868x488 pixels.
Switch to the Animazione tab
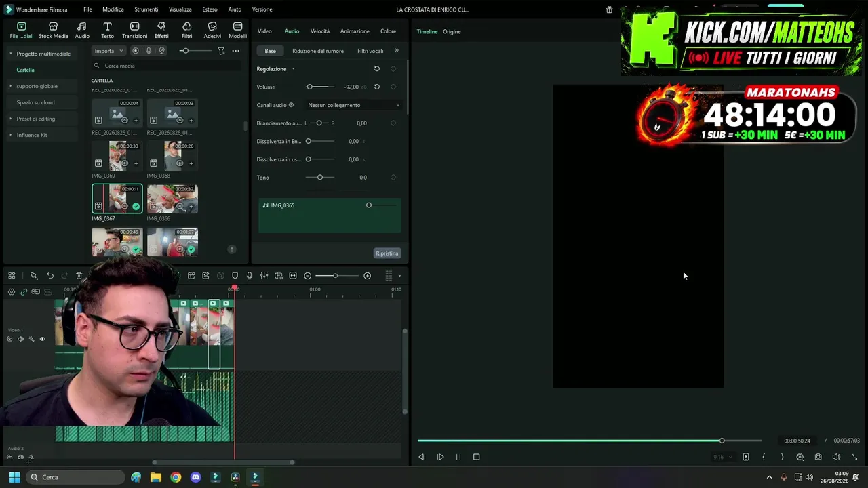(x=355, y=31)
